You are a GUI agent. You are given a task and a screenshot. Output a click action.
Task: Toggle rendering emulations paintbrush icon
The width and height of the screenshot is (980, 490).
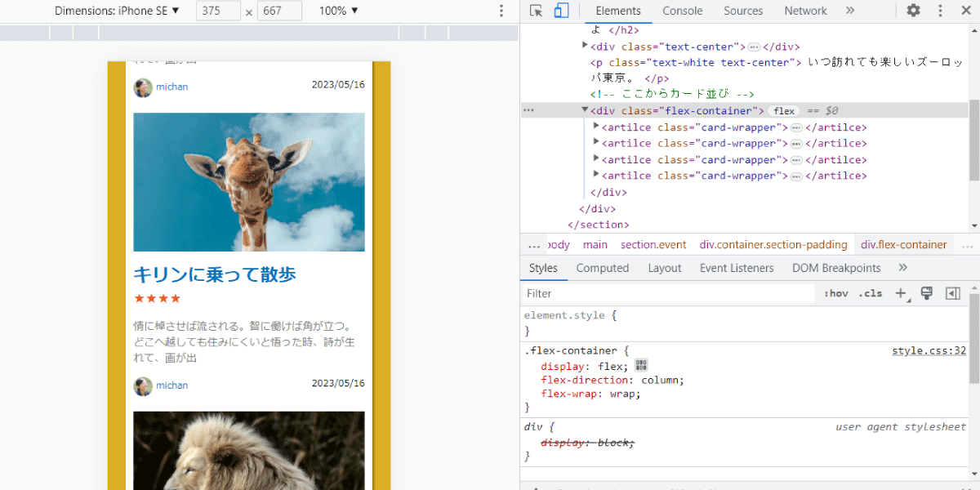pyautogui.click(x=927, y=293)
